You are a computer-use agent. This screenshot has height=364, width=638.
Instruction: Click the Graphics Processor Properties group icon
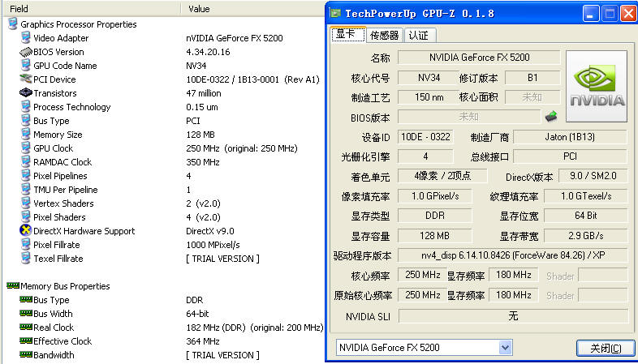[x=13, y=24]
